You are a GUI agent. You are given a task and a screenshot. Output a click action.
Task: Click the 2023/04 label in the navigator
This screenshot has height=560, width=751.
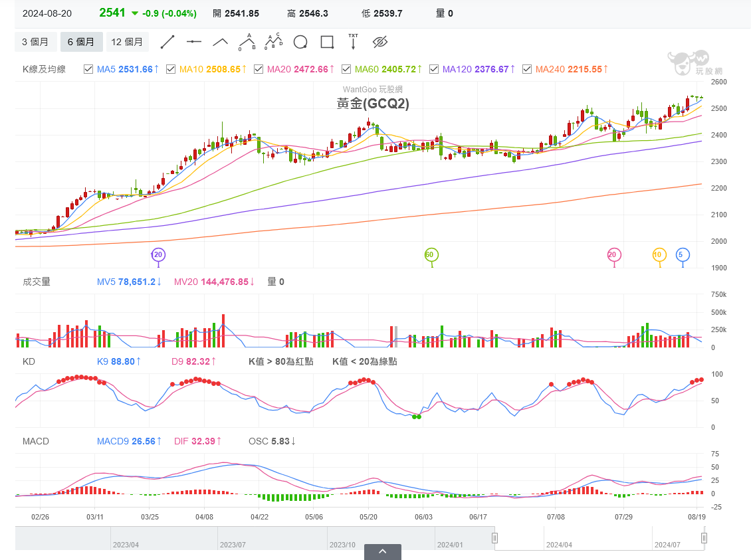[x=126, y=545]
